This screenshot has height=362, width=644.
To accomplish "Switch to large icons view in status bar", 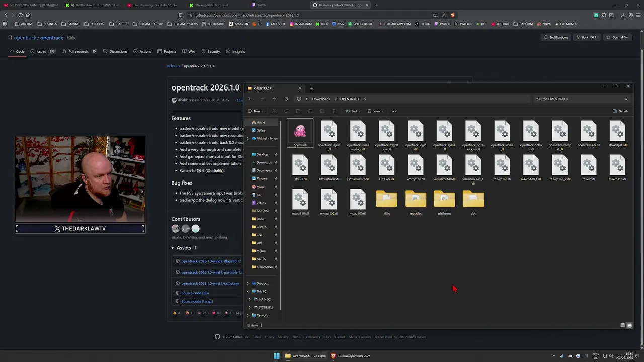I will [x=629, y=325].
